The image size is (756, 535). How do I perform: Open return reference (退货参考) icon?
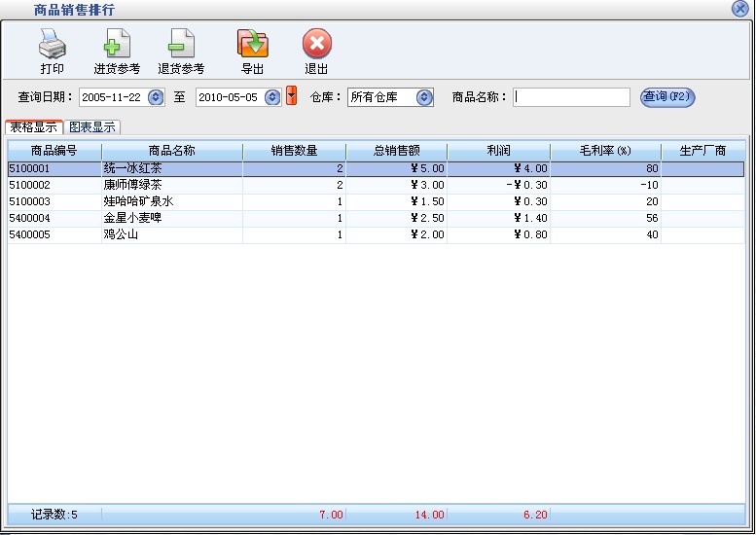181,45
